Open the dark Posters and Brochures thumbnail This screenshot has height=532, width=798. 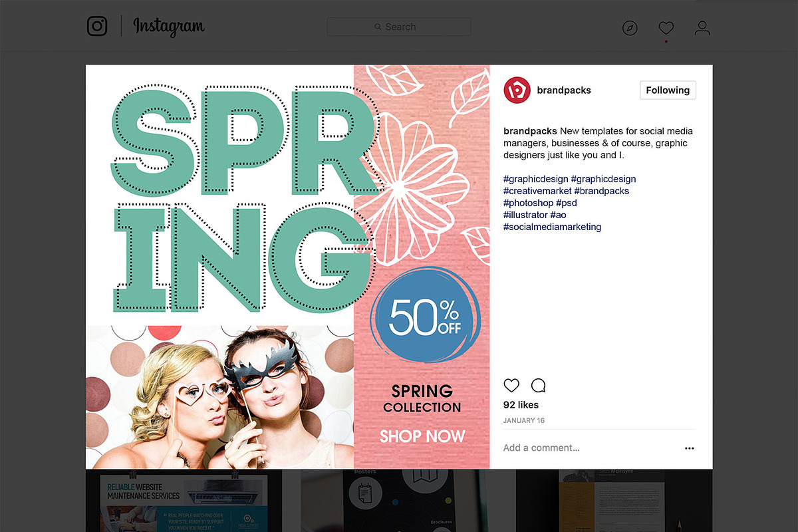coord(399,501)
